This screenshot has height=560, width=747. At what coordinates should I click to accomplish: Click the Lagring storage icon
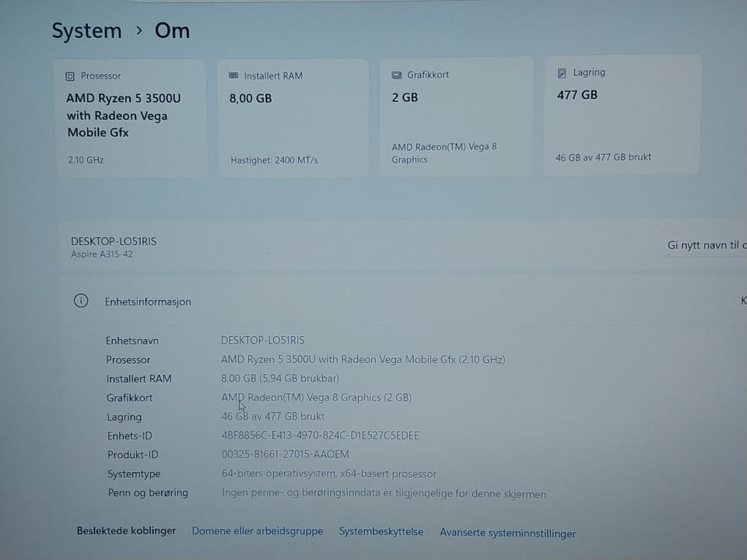pos(562,73)
